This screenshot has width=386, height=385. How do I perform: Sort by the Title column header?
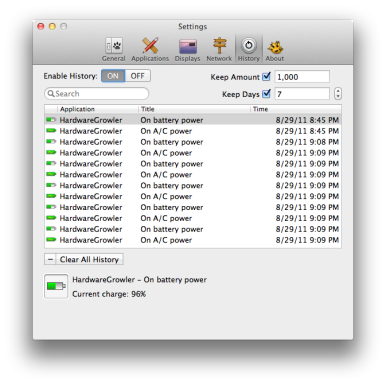click(194, 109)
